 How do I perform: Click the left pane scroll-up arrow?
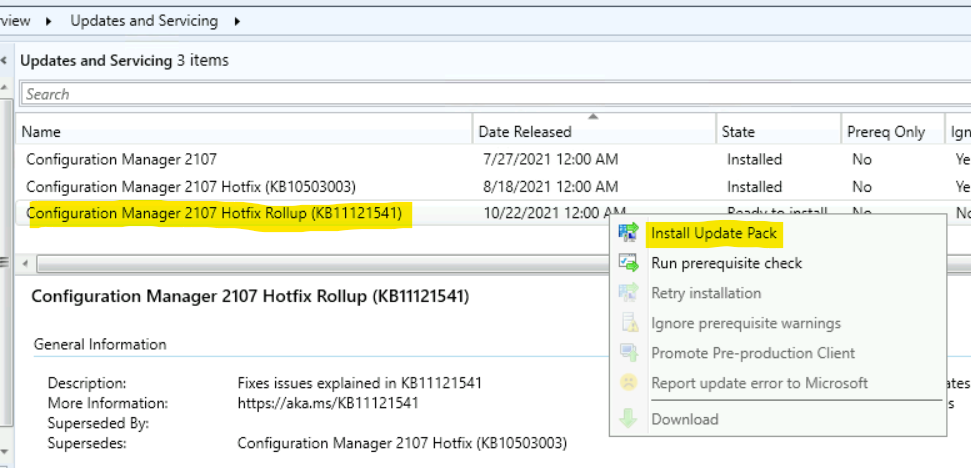4,89
